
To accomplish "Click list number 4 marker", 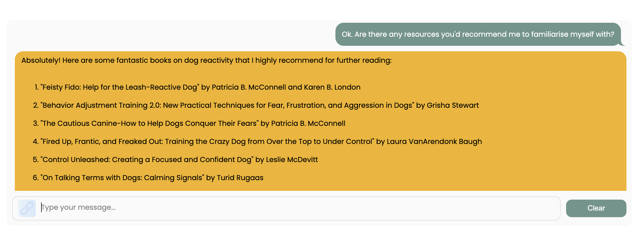I will click(36, 141).
